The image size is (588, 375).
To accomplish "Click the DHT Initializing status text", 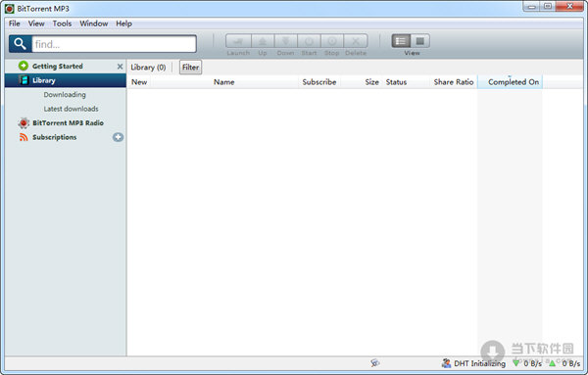I will click(479, 363).
